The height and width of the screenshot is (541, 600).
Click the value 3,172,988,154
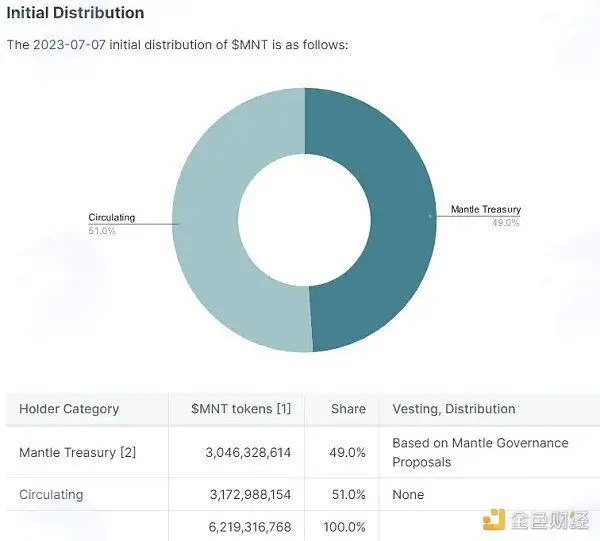click(250, 494)
